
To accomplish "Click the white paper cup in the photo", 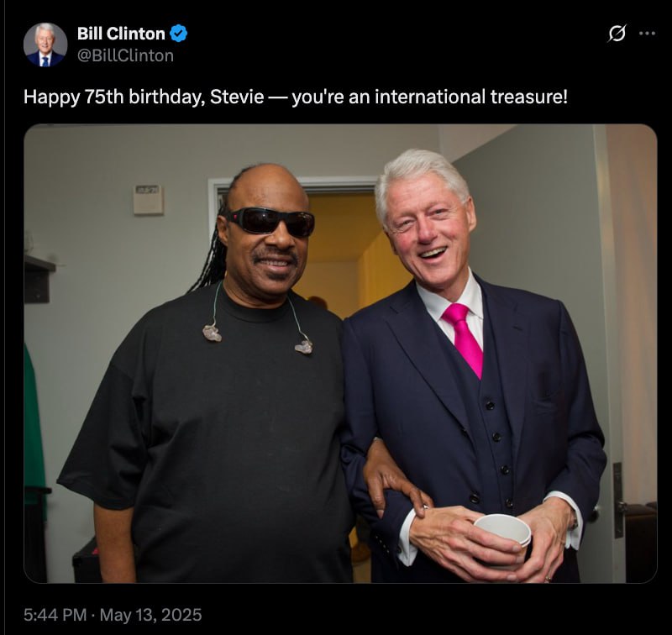I will pyautogui.click(x=503, y=538).
